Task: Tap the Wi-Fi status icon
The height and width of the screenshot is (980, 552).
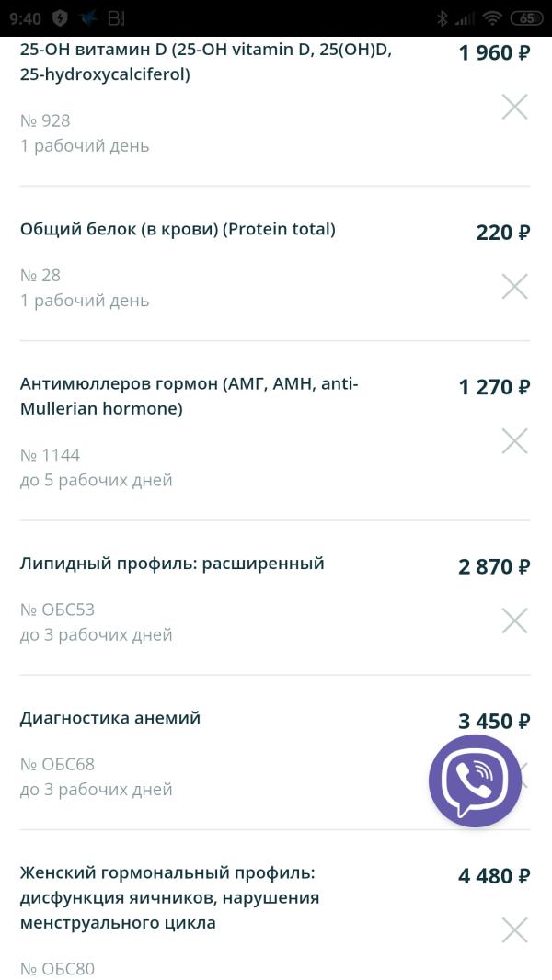Action: [492, 18]
